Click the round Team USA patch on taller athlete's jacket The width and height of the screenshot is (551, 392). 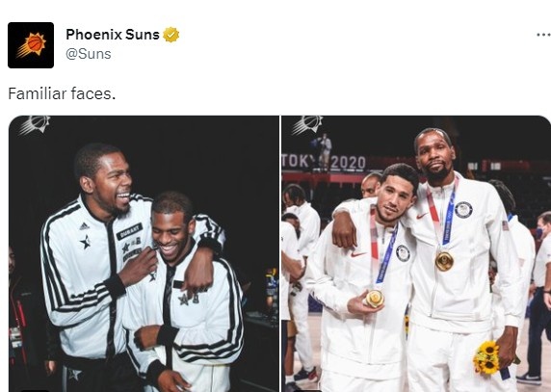pyautogui.click(x=463, y=210)
